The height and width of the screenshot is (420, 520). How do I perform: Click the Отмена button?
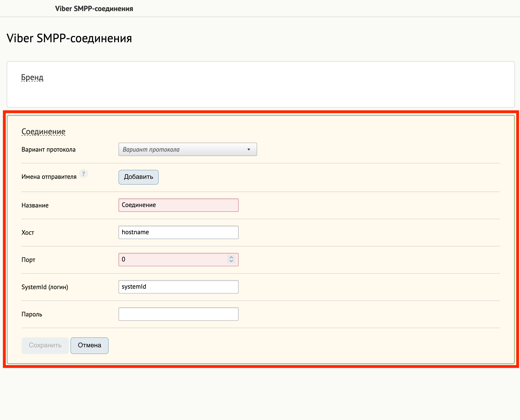pos(89,345)
